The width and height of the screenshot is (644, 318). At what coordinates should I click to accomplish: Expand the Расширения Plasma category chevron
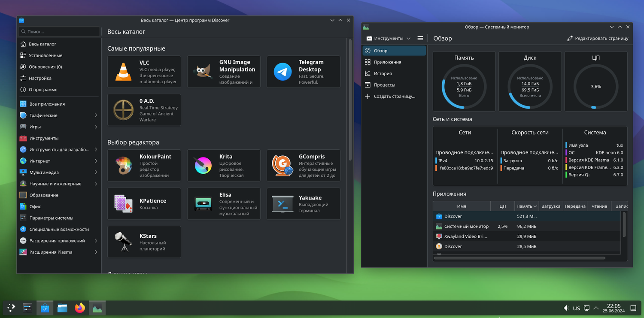[96, 252]
